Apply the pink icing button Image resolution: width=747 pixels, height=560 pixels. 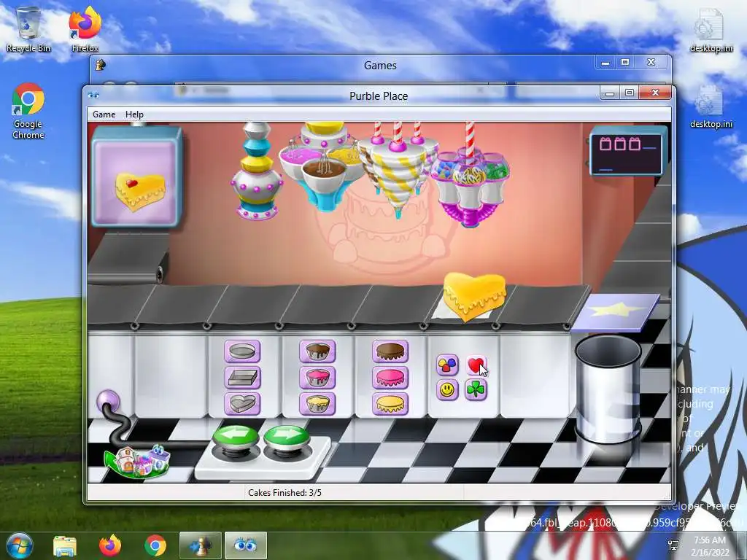coord(390,378)
